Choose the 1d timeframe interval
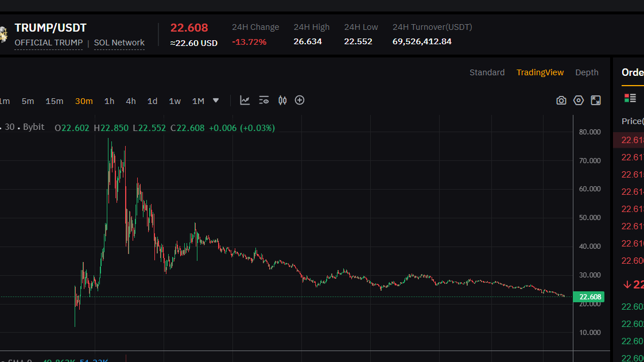The image size is (644, 362). coord(152,101)
